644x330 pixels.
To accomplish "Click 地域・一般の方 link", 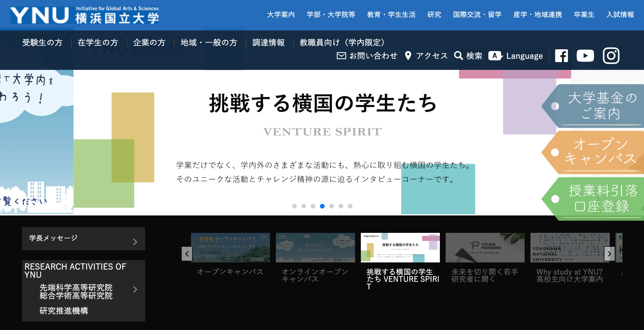I will (x=209, y=43).
